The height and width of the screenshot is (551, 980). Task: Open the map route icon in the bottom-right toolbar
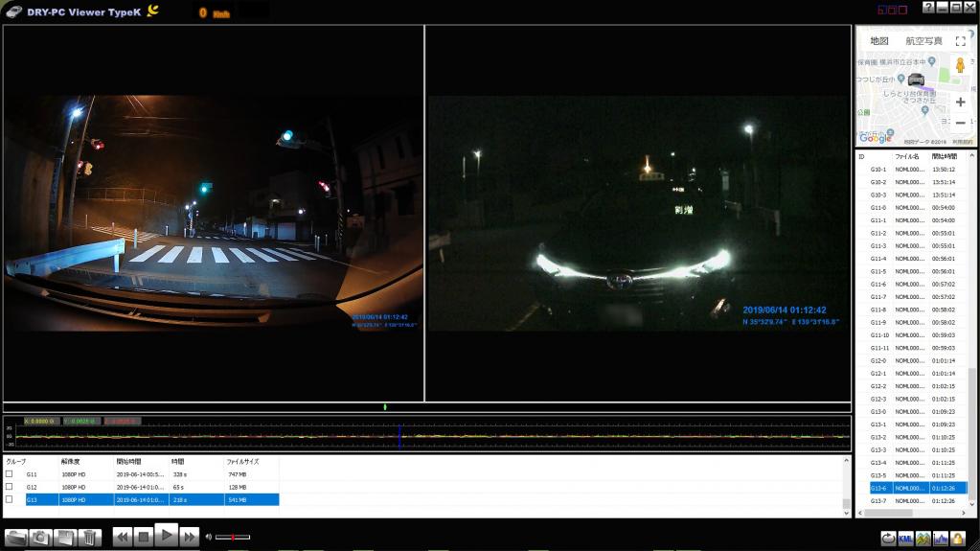tap(923, 538)
